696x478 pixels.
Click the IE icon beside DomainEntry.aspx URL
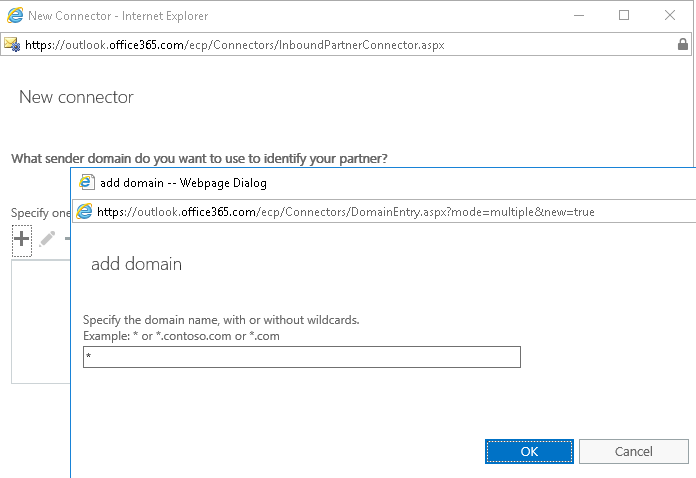(x=84, y=211)
